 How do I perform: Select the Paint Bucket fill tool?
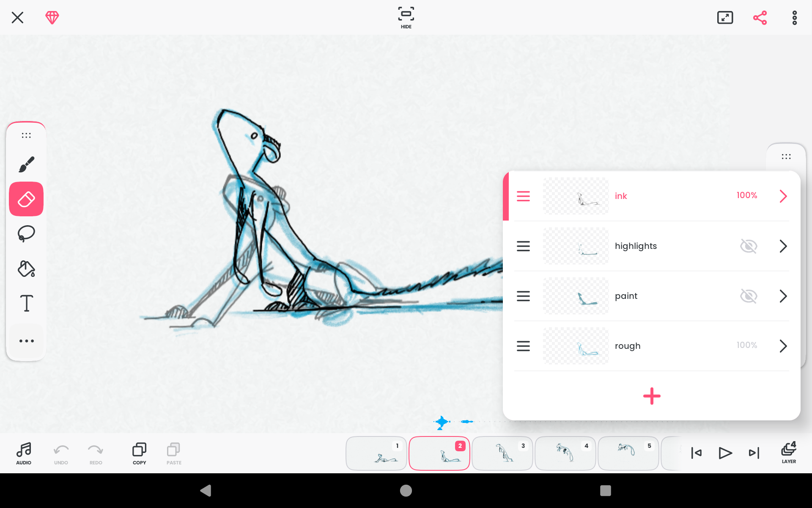point(26,268)
